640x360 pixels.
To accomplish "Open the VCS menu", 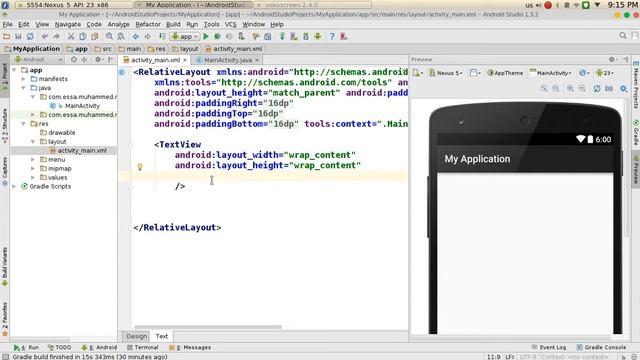I will [230, 24].
